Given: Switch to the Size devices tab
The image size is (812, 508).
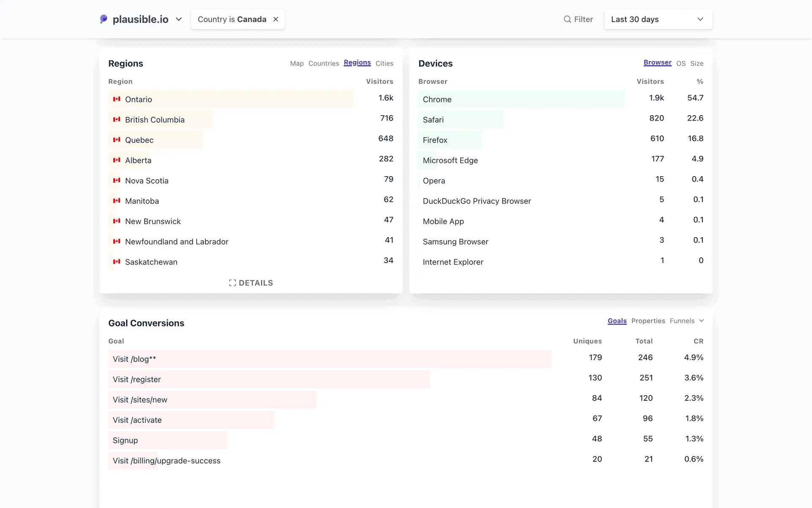Looking at the screenshot, I should (697, 63).
